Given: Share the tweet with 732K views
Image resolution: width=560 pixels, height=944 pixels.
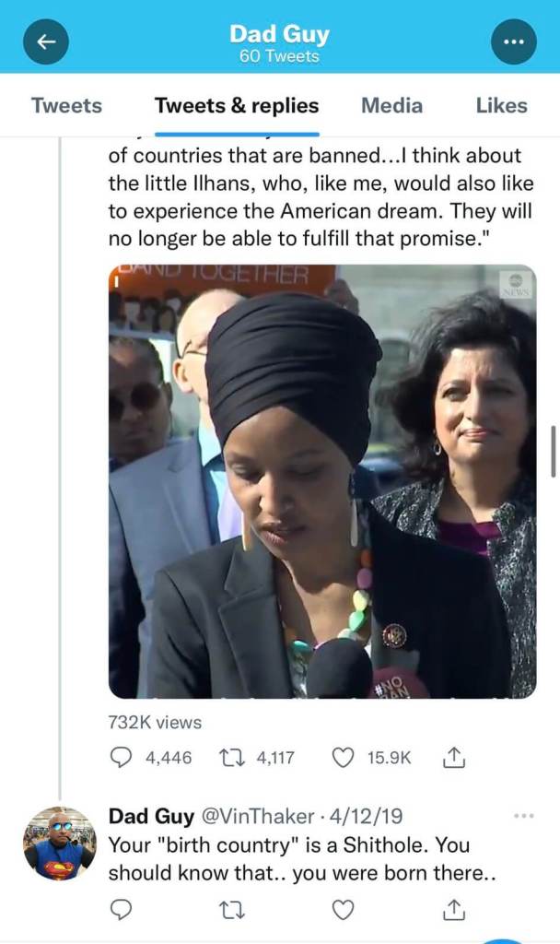Looking at the screenshot, I should pos(454,758).
